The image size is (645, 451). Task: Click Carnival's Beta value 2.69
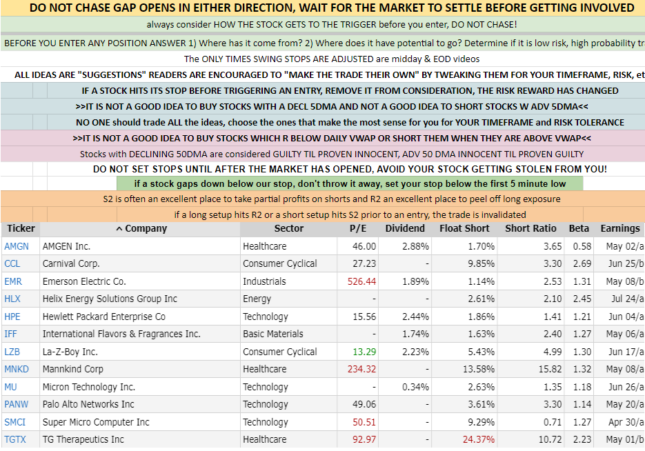pyautogui.click(x=582, y=263)
